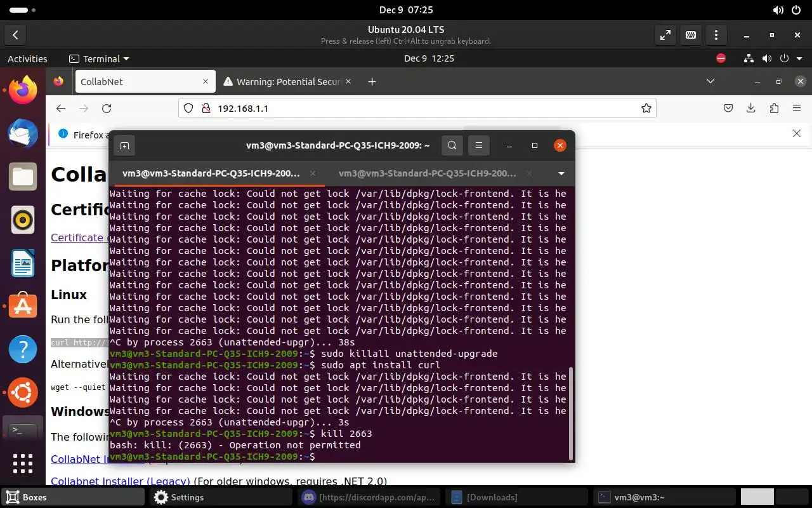Bookmark this page with the star
The width and height of the screenshot is (812, 508).
pyautogui.click(x=646, y=109)
